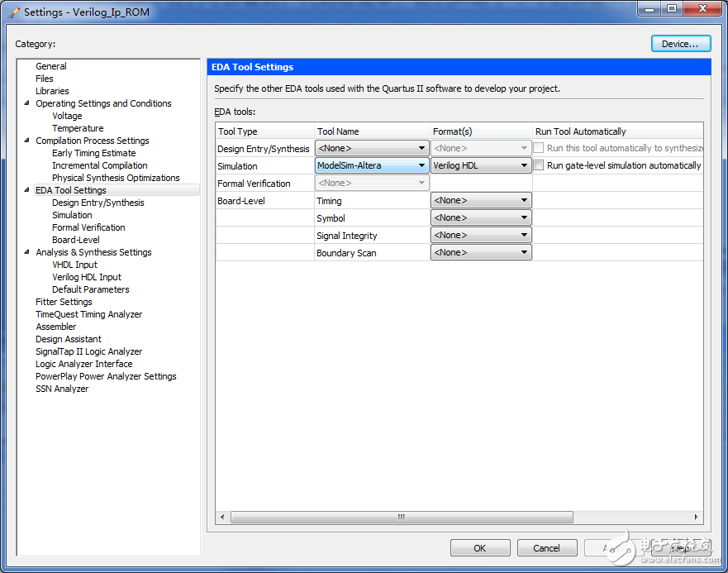Click Run Tool Automatically column header
728x573 pixels.
coord(617,131)
